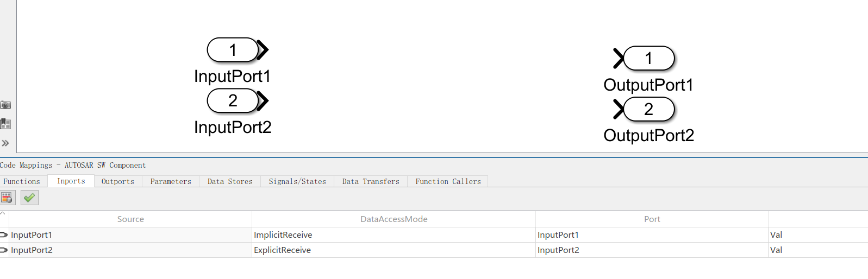
Task: Select the InputPort1 inport block
Action: coord(233,50)
